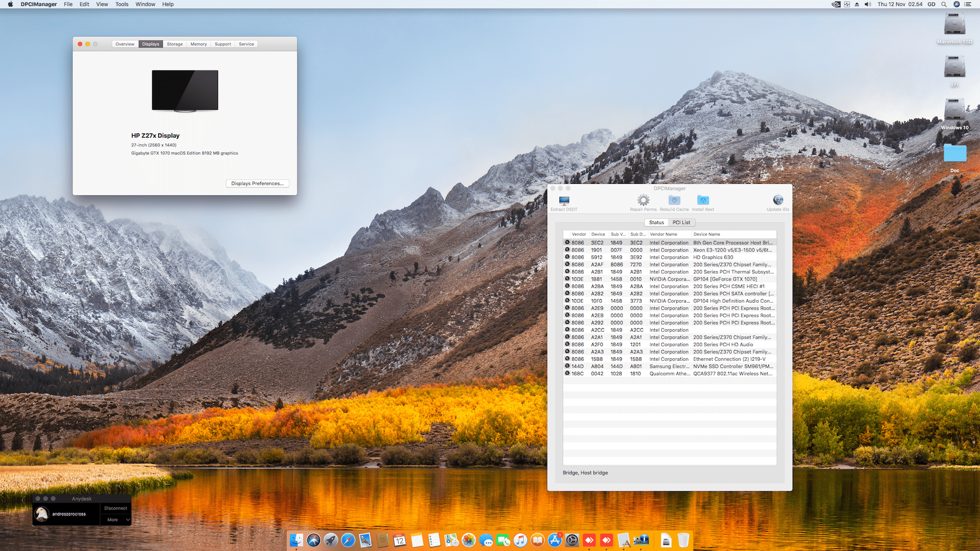
Task: Click the Rebuild Cache folder icon
Action: pos(674,200)
